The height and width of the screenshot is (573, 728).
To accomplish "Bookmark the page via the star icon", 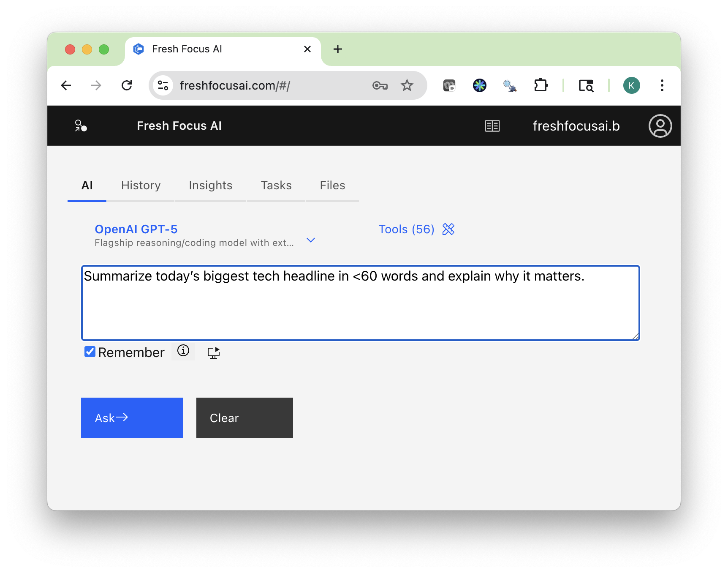I will click(407, 85).
